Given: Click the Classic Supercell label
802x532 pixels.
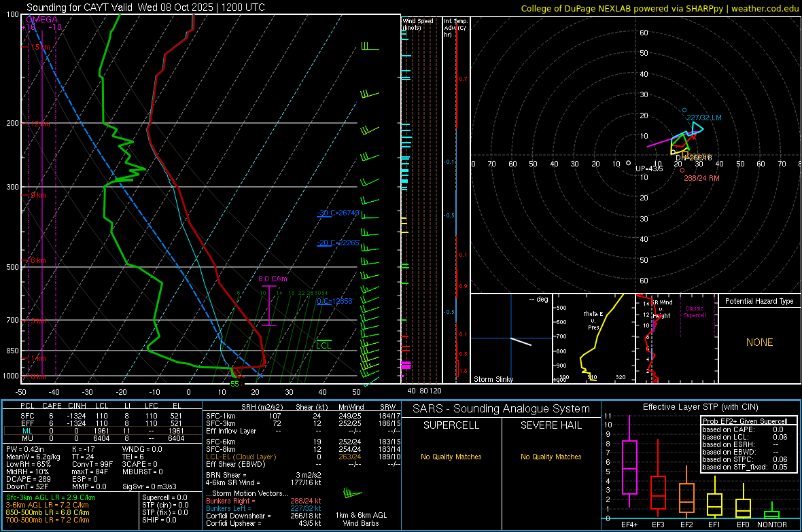Looking at the screenshot, I should 694,312.
